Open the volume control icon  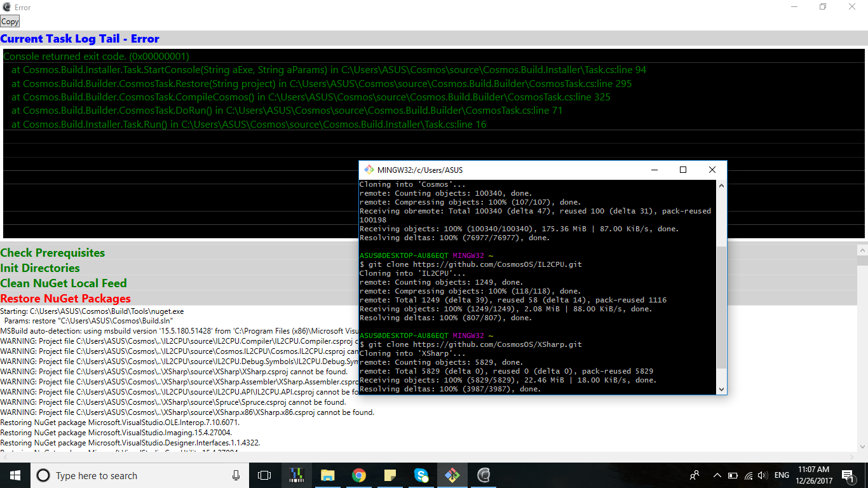click(x=763, y=475)
